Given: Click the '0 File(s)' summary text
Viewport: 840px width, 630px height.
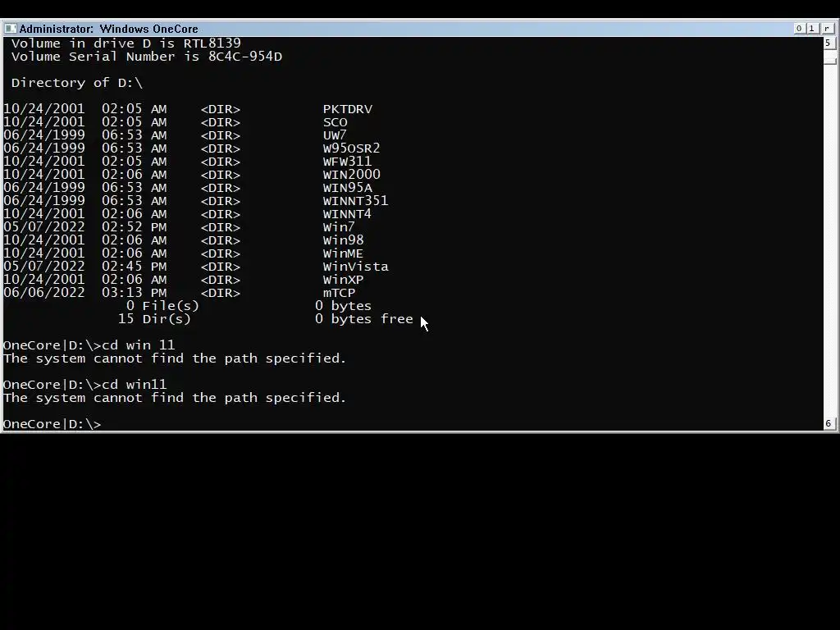Looking at the screenshot, I should (163, 306).
